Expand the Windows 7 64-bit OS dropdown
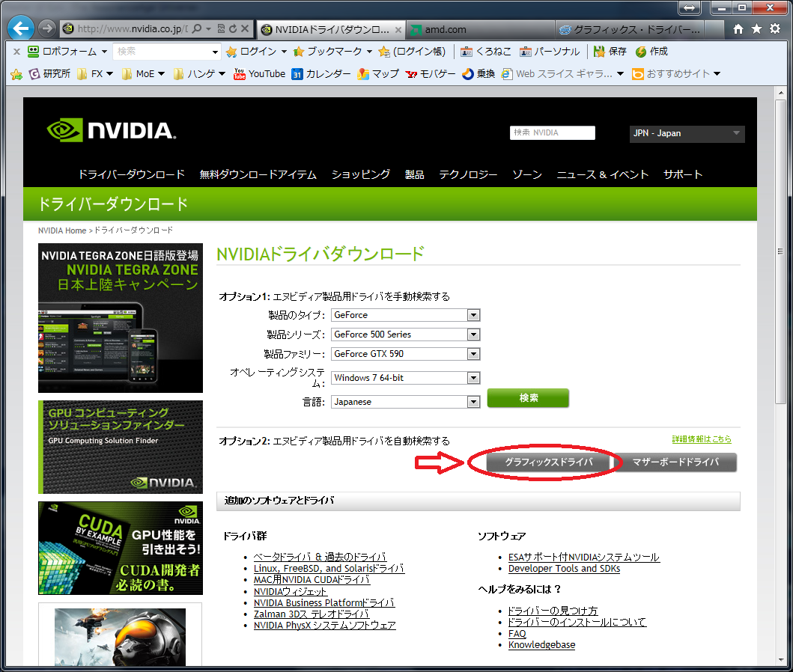The height and width of the screenshot is (672, 793). (473, 378)
